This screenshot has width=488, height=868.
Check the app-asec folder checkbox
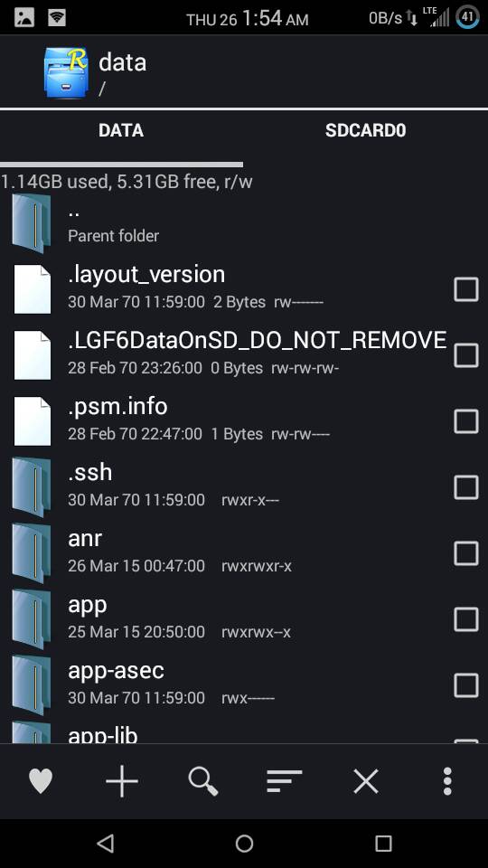point(466,685)
